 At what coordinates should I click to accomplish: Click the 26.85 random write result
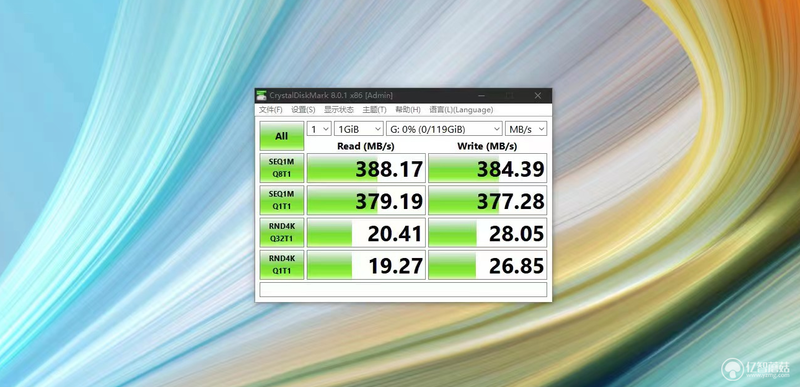point(488,265)
